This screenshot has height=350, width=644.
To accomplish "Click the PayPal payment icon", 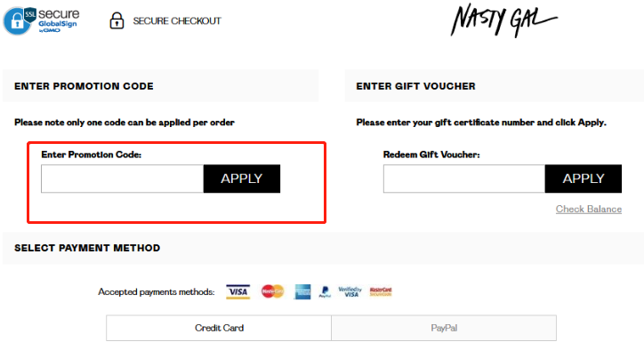I will click(x=325, y=291).
